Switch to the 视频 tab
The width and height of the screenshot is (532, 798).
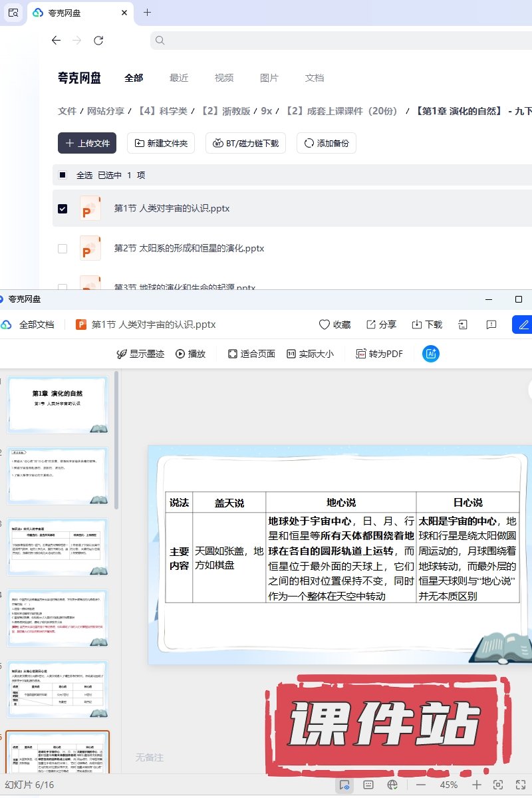pyautogui.click(x=224, y=78)
